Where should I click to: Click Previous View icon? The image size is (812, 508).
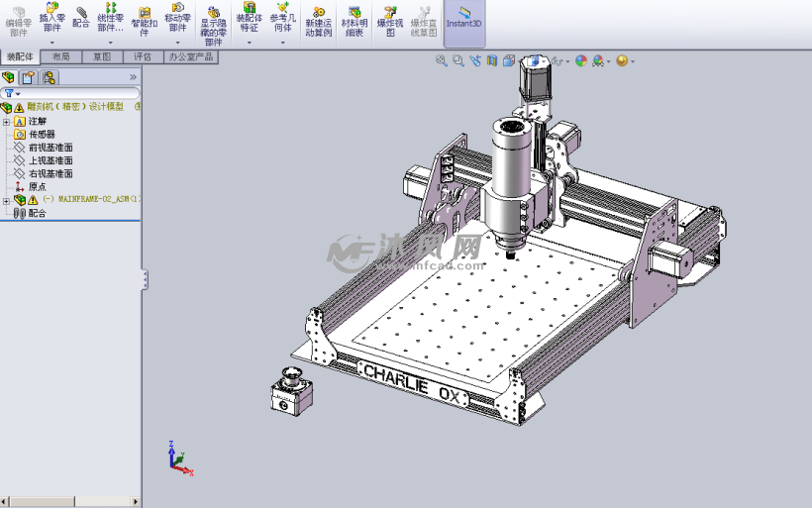click(475, 60)
